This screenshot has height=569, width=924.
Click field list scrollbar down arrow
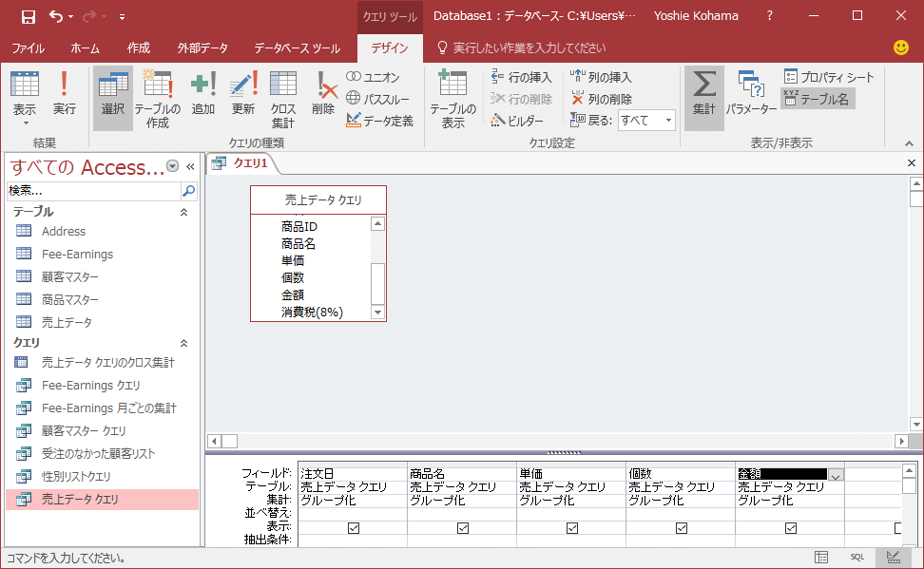coord(377,313)
